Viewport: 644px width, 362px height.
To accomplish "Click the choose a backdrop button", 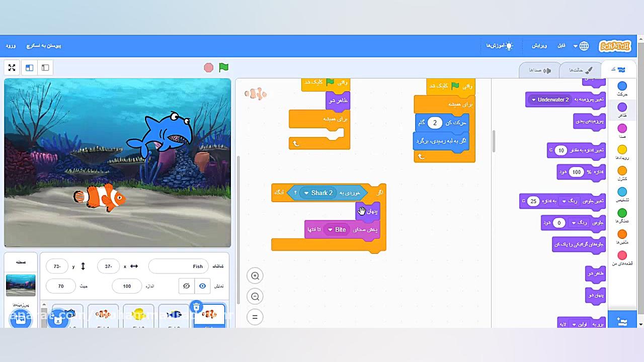I will (21, 319).
